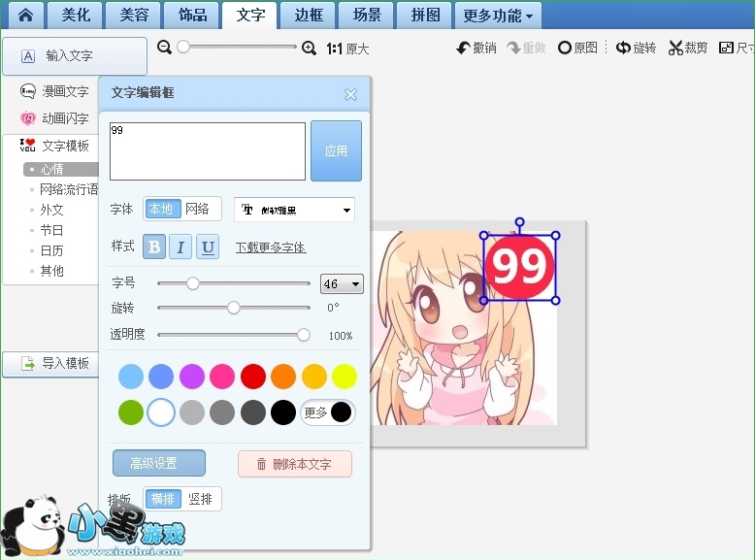Open the font size 46 dropdown

point(342,284)
